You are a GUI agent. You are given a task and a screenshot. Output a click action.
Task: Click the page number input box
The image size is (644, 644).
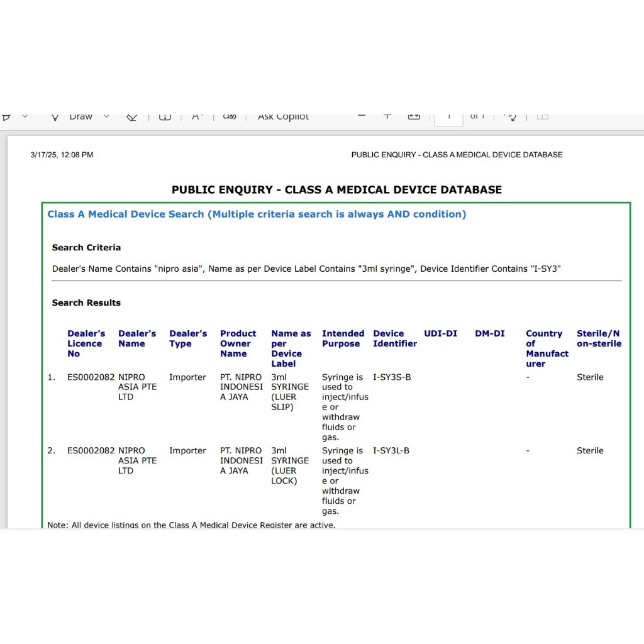[x=448, y=117]
